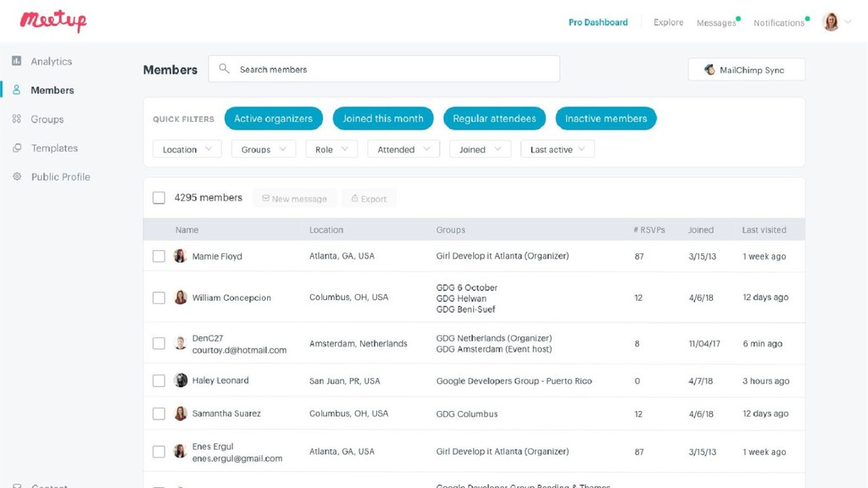Open the user profile avatar menu
868x488 pixels.
point(831,22)
